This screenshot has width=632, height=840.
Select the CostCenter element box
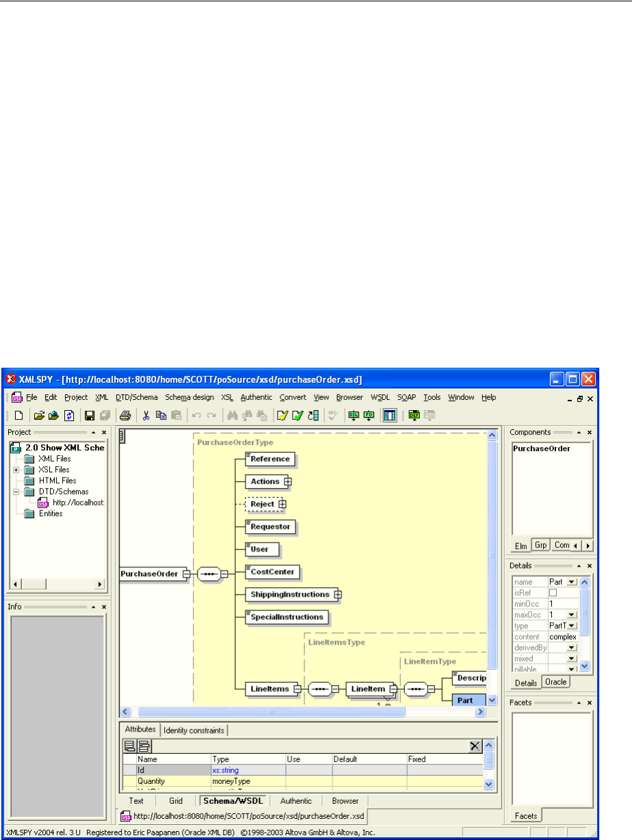tap(273, 571)
